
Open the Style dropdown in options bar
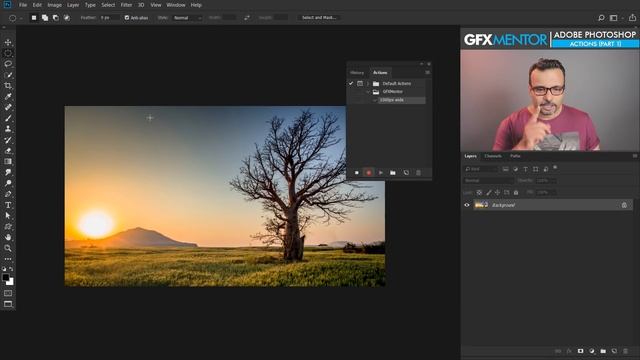click(187, 18)
